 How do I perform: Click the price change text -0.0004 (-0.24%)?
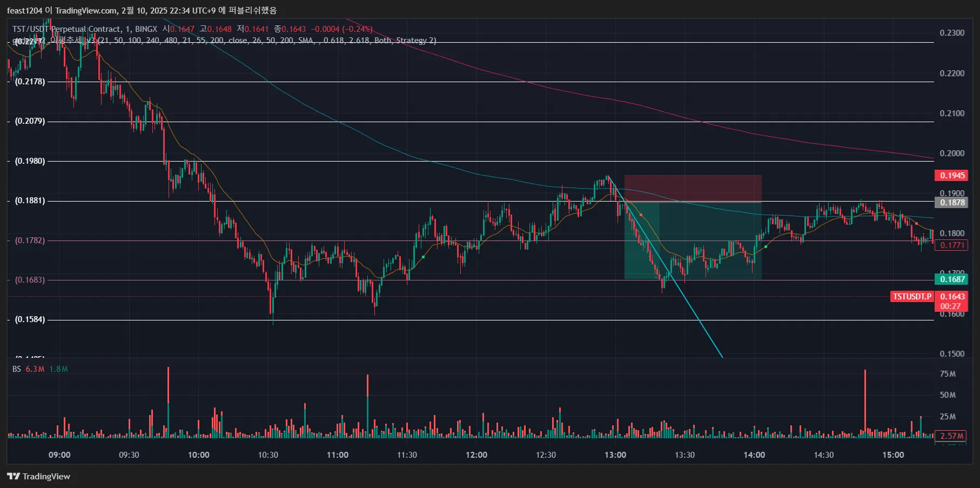click(342, 29)
